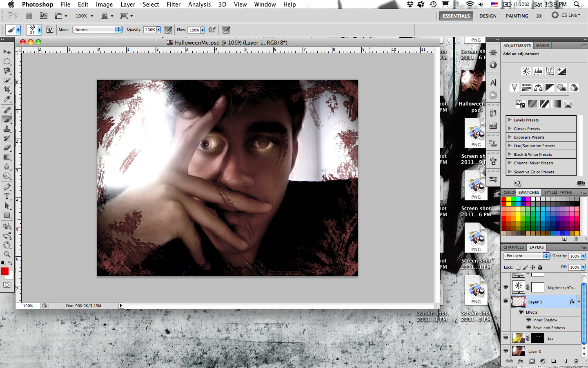
Task: Hide the Inner Shadow effect
Action: pyautogui.click(x=529, y=320)
